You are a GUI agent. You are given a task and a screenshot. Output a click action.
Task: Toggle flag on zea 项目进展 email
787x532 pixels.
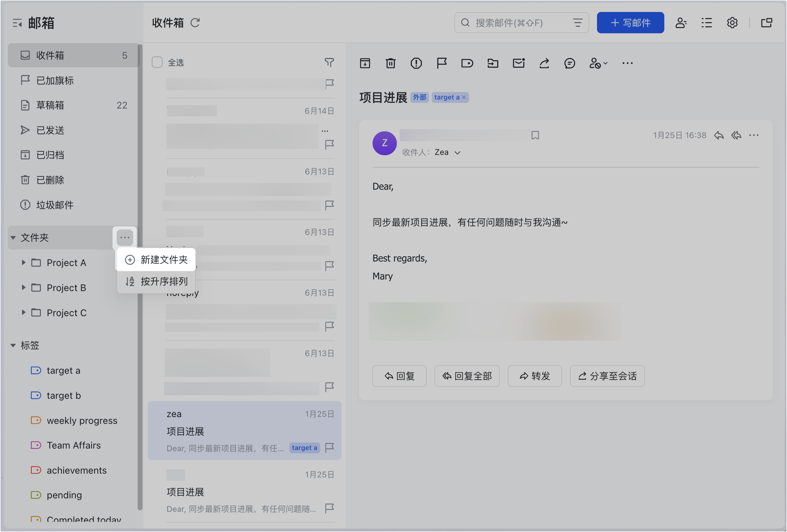[330, 447]
